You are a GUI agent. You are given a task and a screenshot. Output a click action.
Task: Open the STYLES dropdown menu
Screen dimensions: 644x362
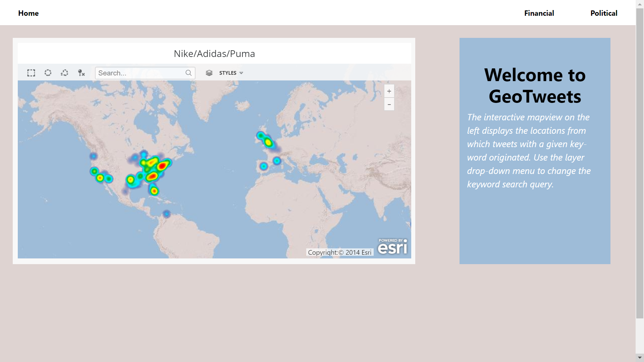[228, 73]
